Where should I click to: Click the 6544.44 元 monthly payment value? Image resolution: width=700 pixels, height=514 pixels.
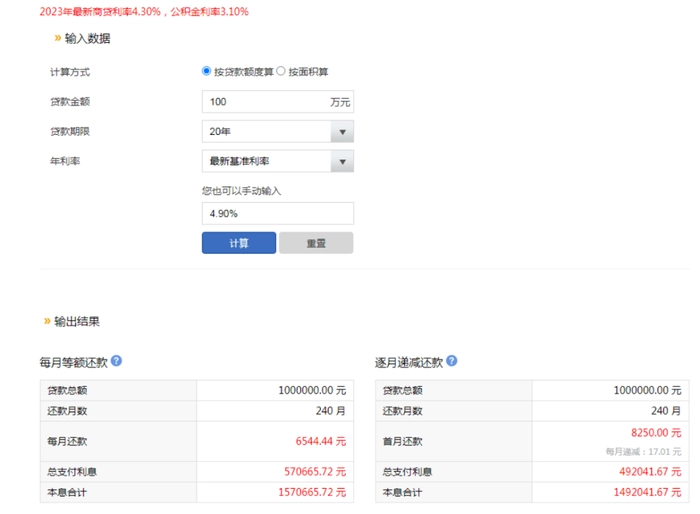point(321,441)
